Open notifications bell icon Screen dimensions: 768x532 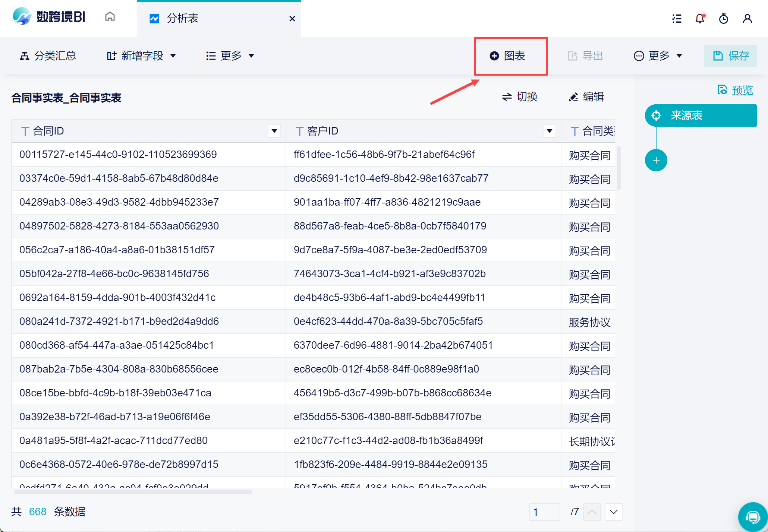pyautogui.click(x=700, y=19)
